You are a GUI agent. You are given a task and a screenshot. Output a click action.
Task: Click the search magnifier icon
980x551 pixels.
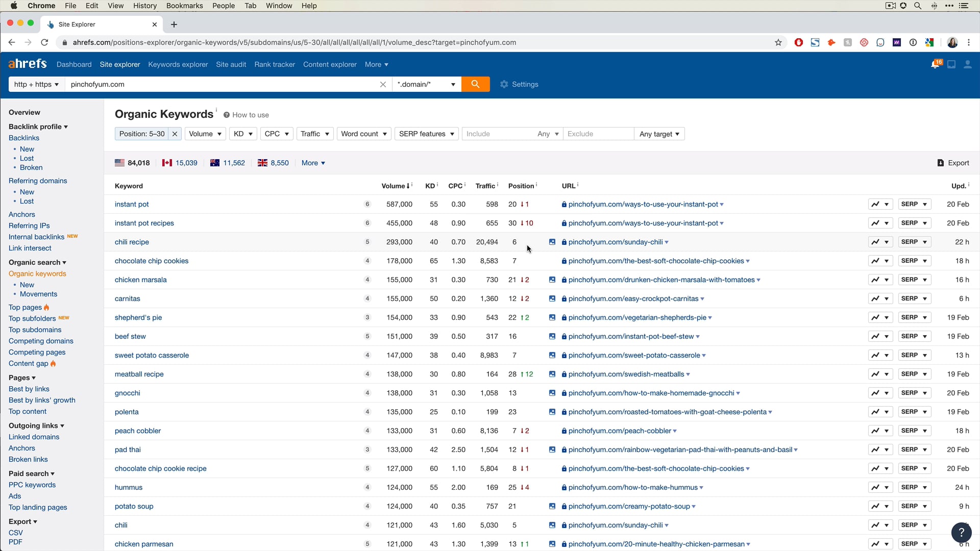pos(476,84)
